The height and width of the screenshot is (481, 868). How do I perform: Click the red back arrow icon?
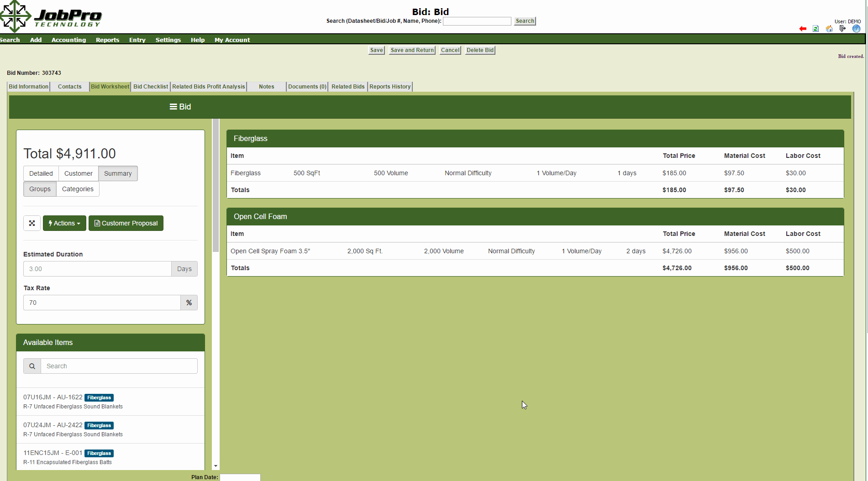coord(803,28)
